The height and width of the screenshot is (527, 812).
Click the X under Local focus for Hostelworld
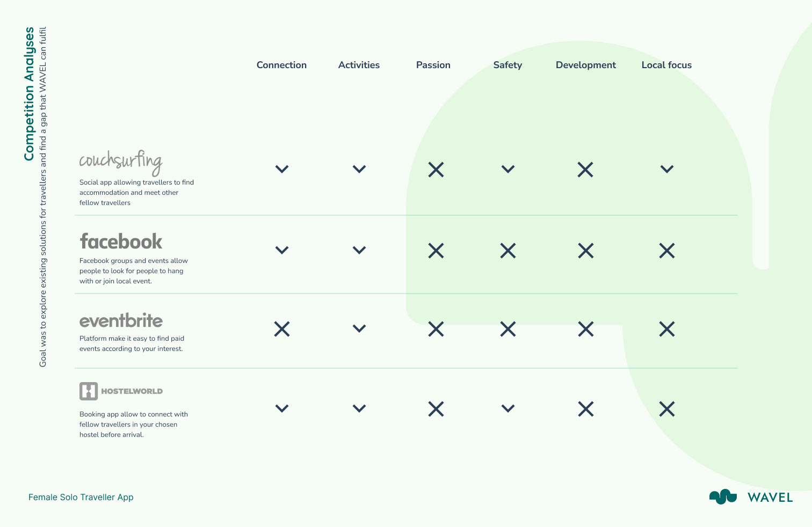click(667, 409)
